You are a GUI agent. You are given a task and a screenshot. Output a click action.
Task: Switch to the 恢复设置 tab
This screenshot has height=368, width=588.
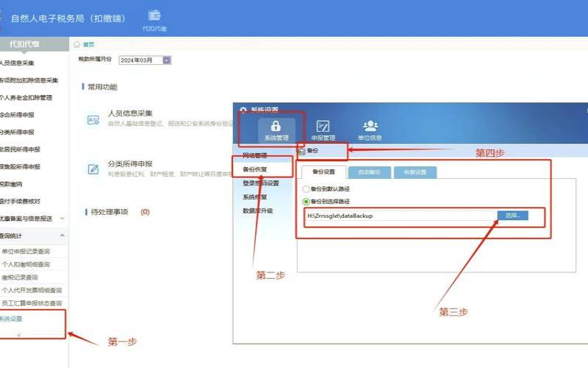[x=415, y=171]
